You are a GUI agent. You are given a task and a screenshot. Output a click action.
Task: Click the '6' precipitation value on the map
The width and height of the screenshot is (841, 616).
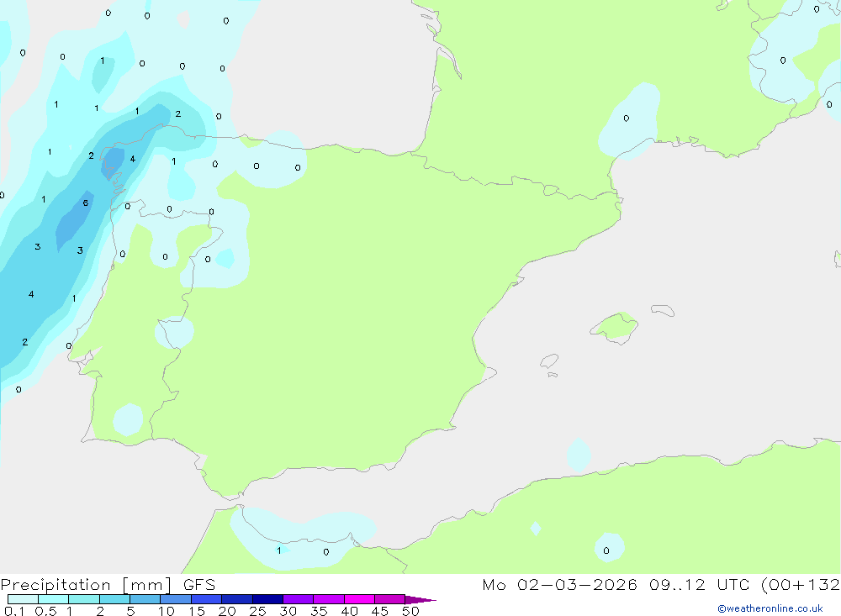click(85, 203)
